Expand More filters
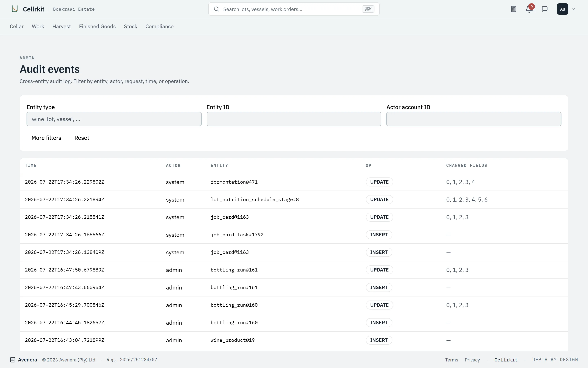The height and width of the screenshot is (368, 588). click(46, 138)
